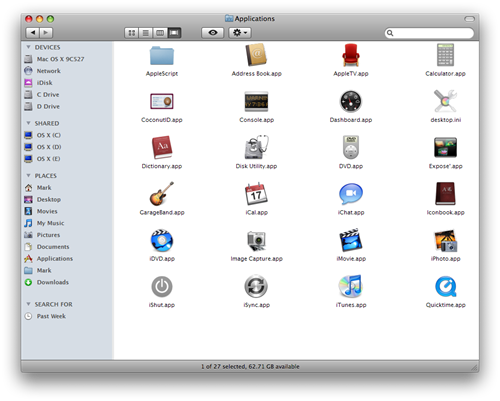Viewport: 500px width, 401px height.
Task: Select the iCal.app calendar icon
Action: coord(256,194)
